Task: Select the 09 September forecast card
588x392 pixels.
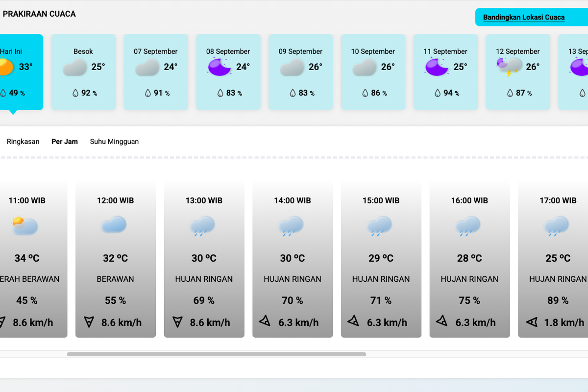Action: (x=300, y=72)
